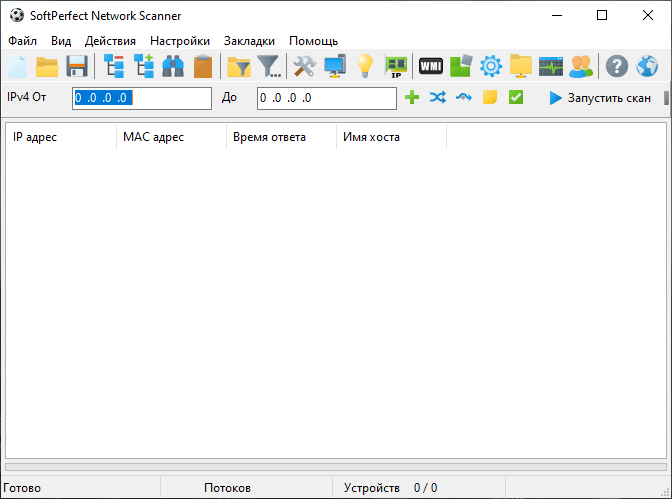Open the Настройки menu
Screen dimensions: 672x499
[x=180, y=41]
